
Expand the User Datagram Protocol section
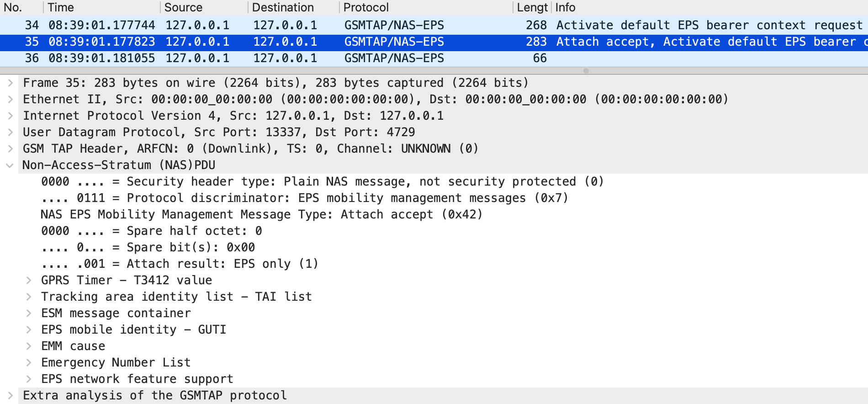(10, 132)
